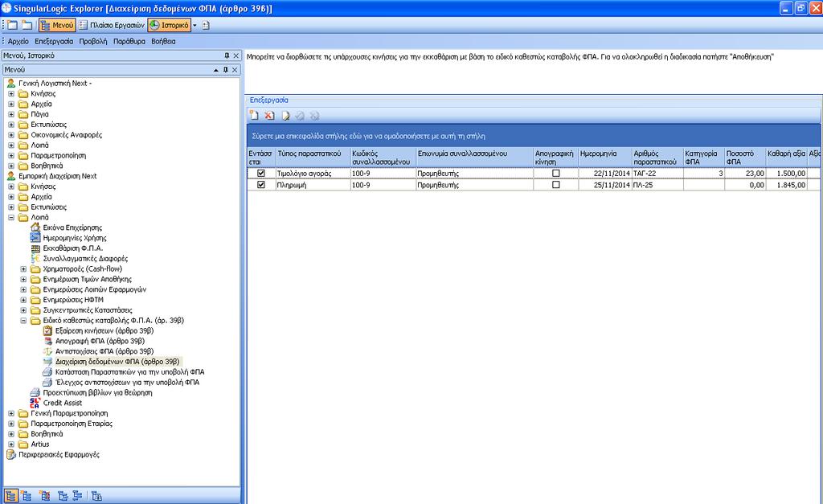
Task: Expand Οικονομικές Αναφορές folder
Action: pyautogui.click(x=11, y=135)
